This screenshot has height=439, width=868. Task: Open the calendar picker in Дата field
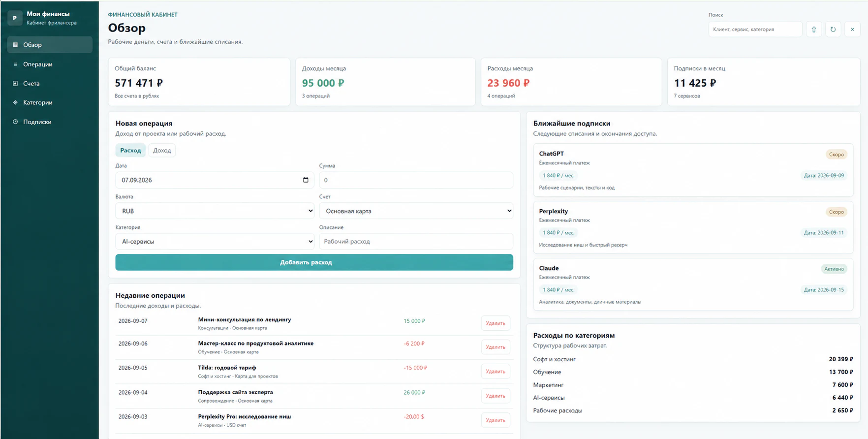[x=306, y=180]
